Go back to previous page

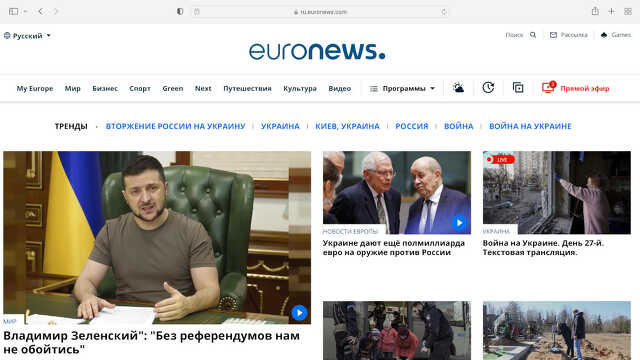pyautogui.click(x=40, y=11)
